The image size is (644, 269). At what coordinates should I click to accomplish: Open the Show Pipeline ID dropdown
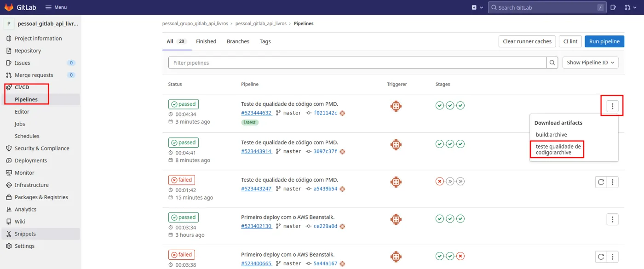(x=591, y=63)
